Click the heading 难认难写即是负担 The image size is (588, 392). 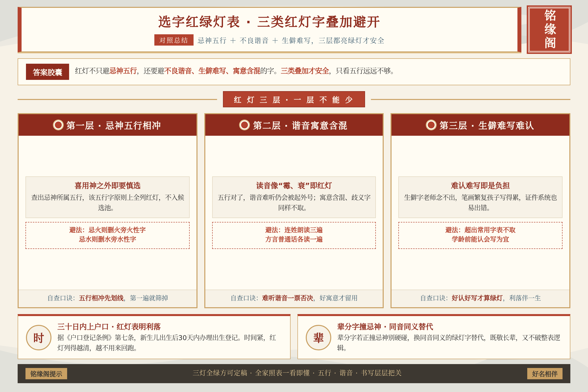click(x=480, y=185)
